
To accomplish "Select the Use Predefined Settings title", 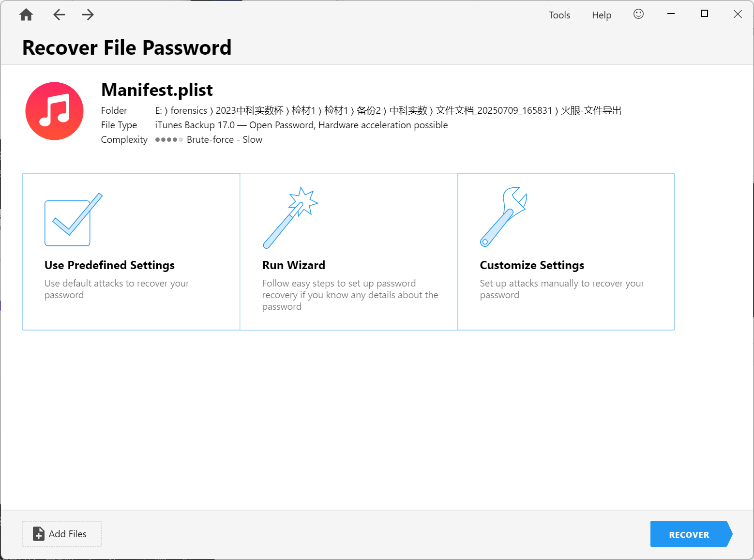I will pyautogui.click(x=109, y=265).
